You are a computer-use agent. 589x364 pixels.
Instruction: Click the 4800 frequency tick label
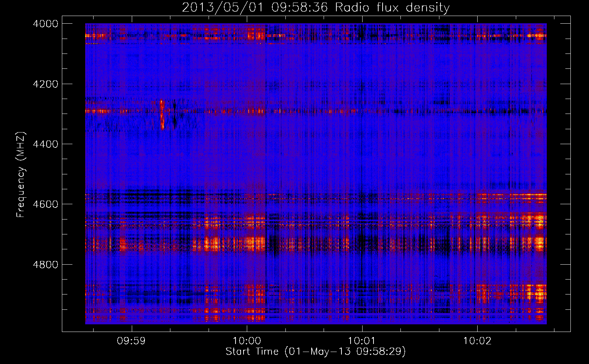coord(46,265)
